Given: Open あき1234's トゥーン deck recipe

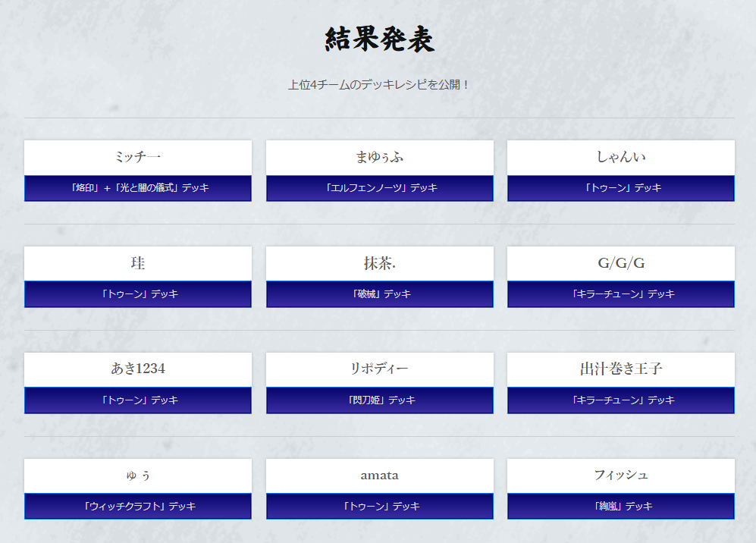Looking at the screenshot, I should point(138,400).
